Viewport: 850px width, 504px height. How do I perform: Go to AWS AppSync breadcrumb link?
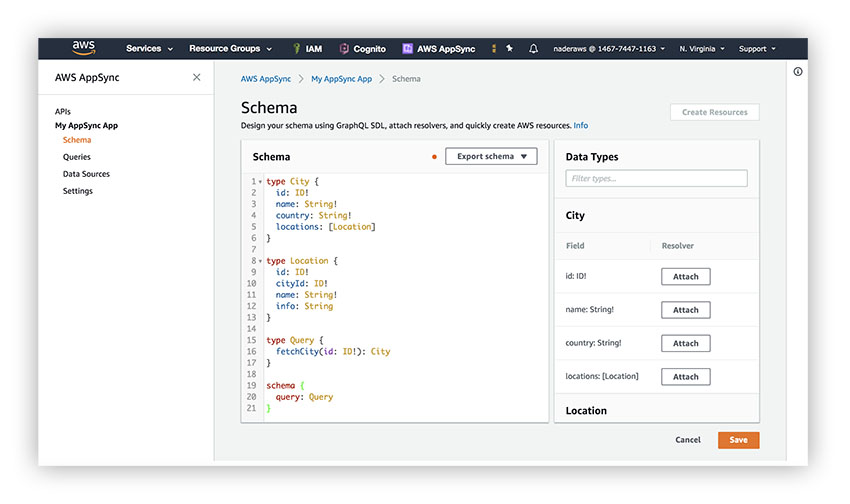(266, 79)
